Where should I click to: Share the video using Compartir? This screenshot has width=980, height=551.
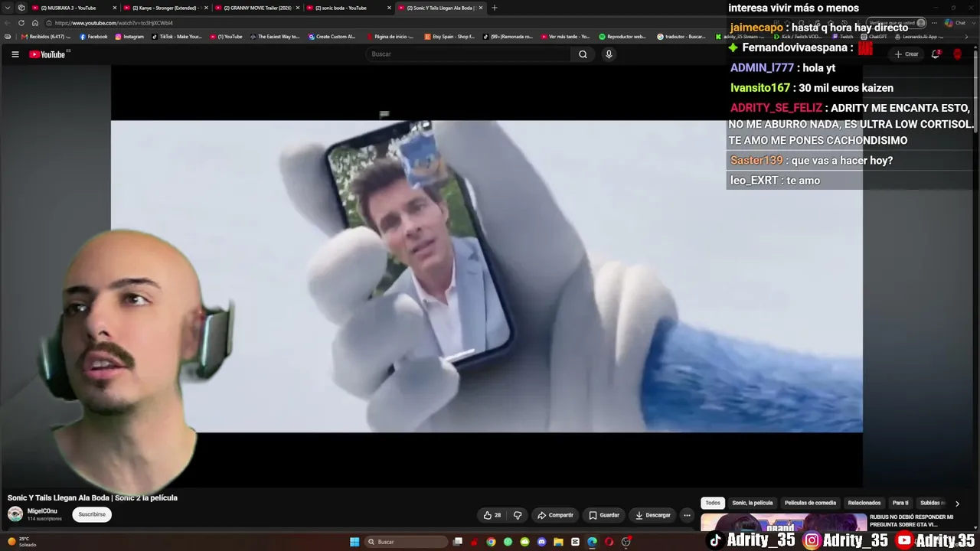click(555, 515)
